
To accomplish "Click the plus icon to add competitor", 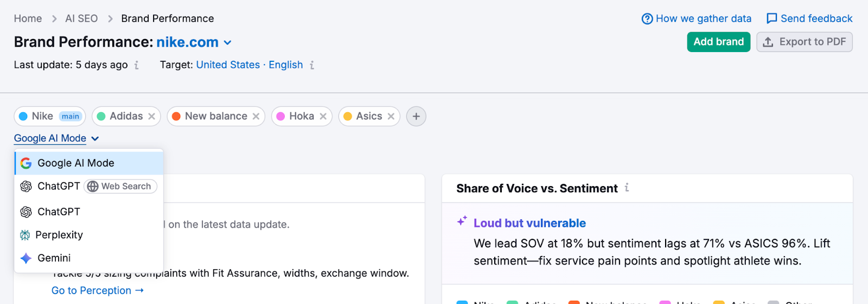I will coord(416,116).
